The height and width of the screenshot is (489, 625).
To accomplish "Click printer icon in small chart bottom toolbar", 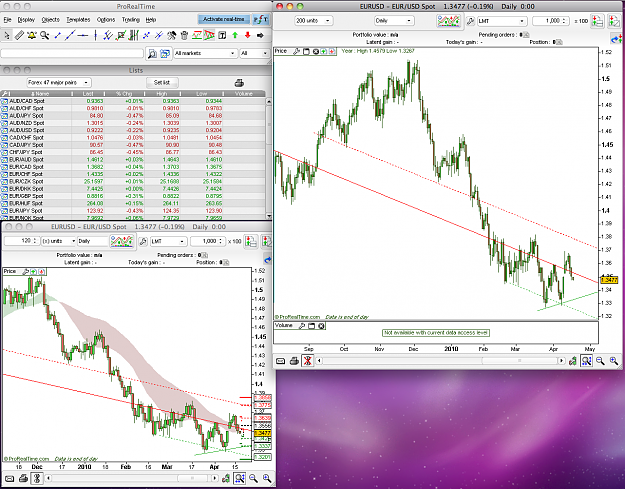I will pyautogui.click(x=23, y=478).
